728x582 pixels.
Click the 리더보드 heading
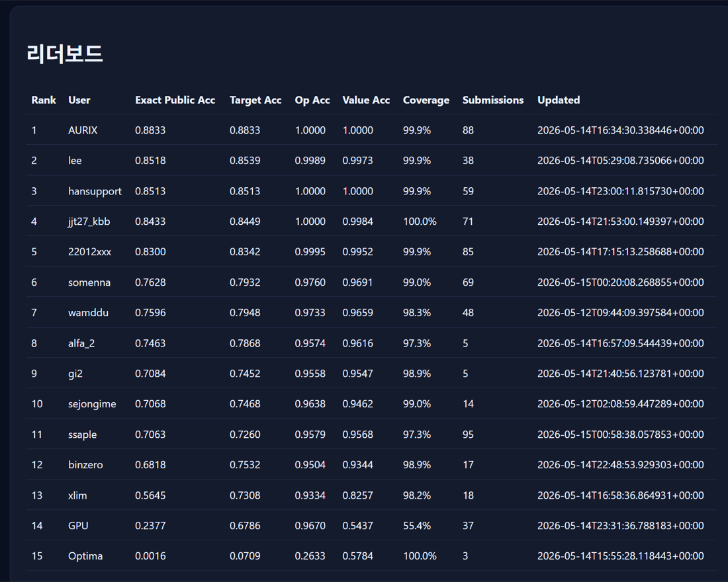click(65, 54)
